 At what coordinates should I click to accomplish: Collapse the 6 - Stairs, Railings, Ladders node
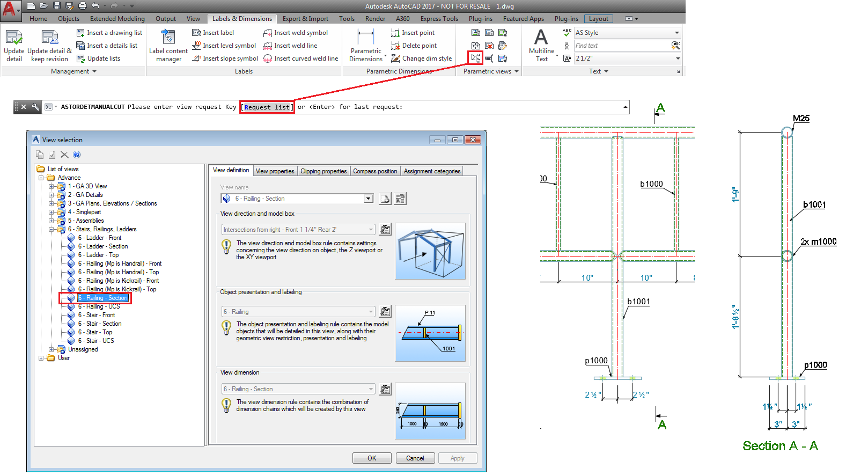[52, 229]
